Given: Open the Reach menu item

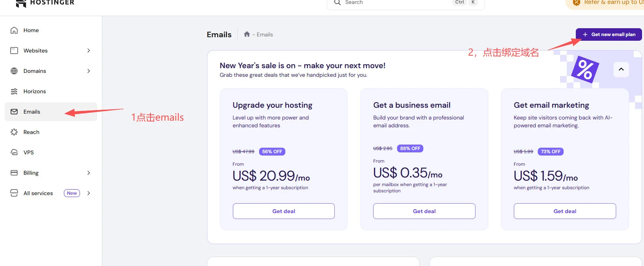Looking at the screenshot, I should [31, 132].
